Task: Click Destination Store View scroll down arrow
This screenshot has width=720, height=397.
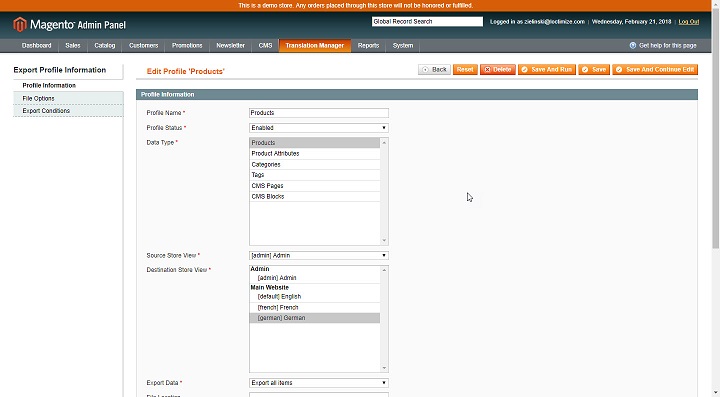Action: coord(384,368)
